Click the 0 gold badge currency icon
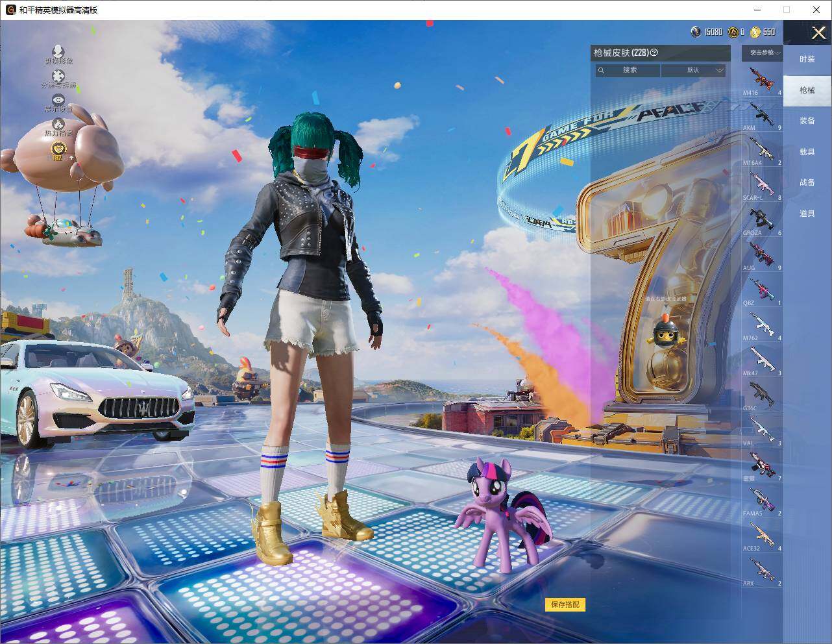Screen dimensions: 832x644 733,32
